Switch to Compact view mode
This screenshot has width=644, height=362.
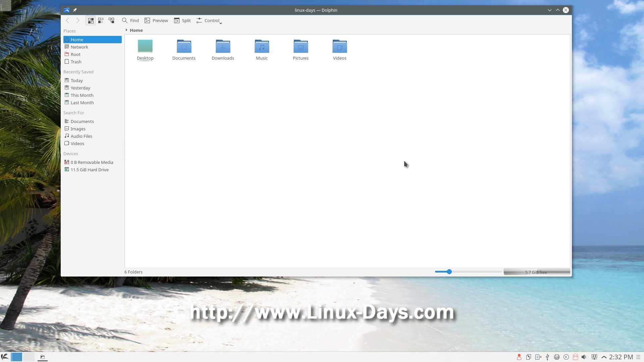point(101,20)
